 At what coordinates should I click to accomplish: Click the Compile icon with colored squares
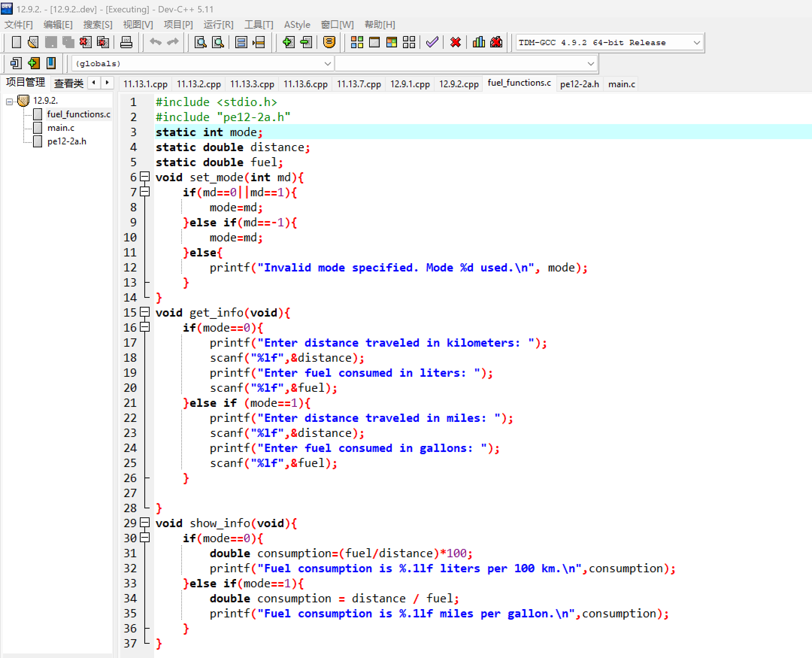click(x=356, y=42)
